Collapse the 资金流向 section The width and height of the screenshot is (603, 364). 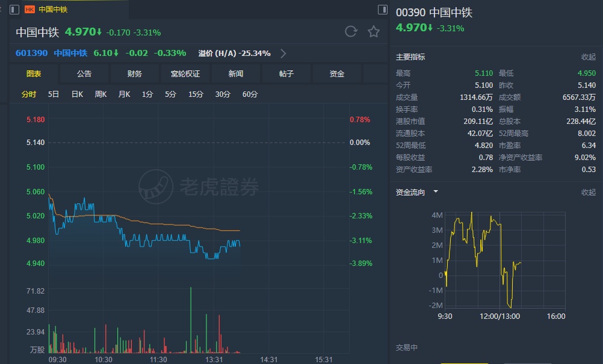589,192
